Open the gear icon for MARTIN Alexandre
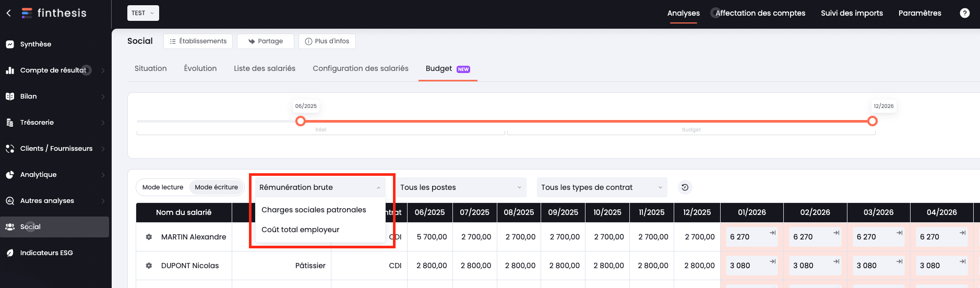The height and width of the screenshot is (288, 980). [149, 237]
